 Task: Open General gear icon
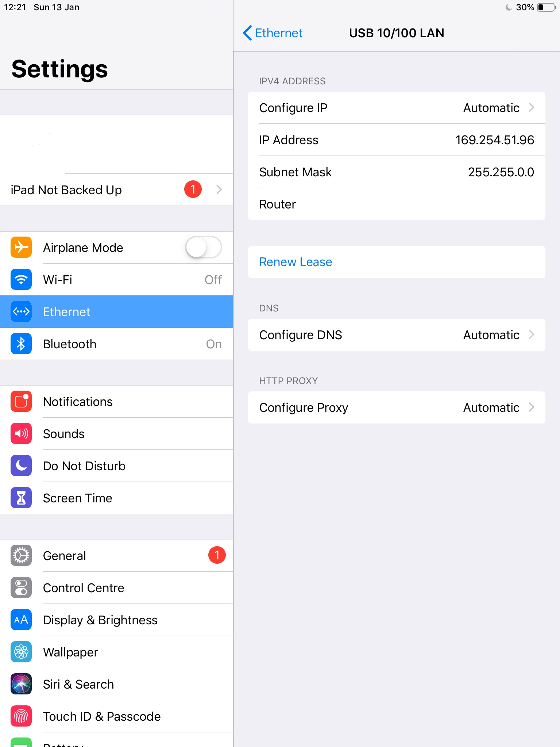point(21,555)
